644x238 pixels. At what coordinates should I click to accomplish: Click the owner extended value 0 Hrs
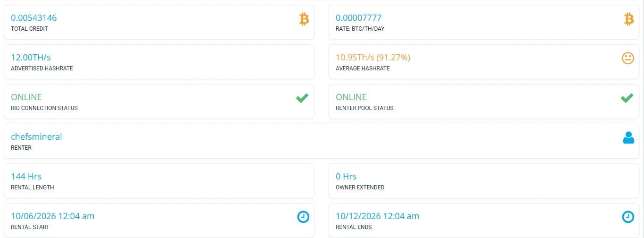346,176
